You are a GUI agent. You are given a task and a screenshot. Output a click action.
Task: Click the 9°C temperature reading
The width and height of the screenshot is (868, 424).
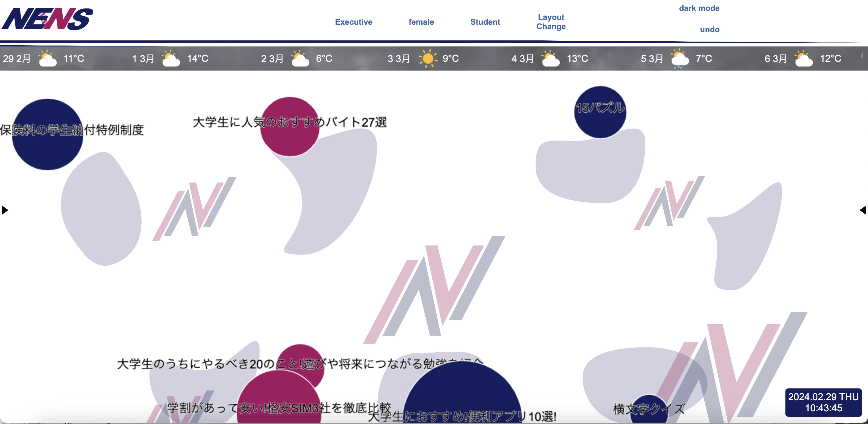point(451,59)
